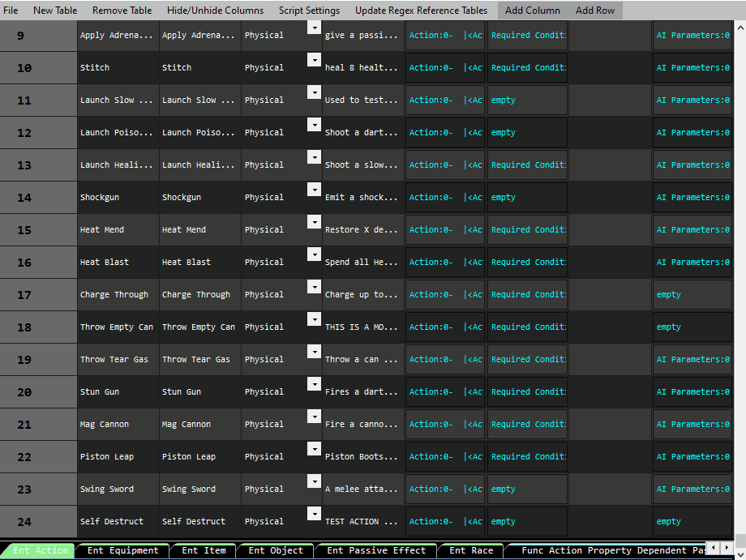
Task: Click Update Regex Reference Tables
Action: point(421,11)
